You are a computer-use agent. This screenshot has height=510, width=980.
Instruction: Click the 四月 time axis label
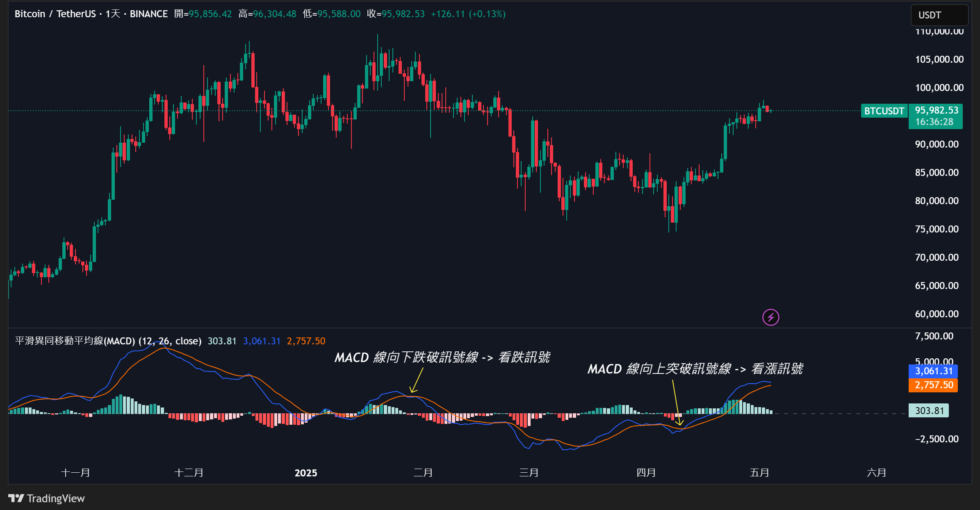[x=646, y=473]
